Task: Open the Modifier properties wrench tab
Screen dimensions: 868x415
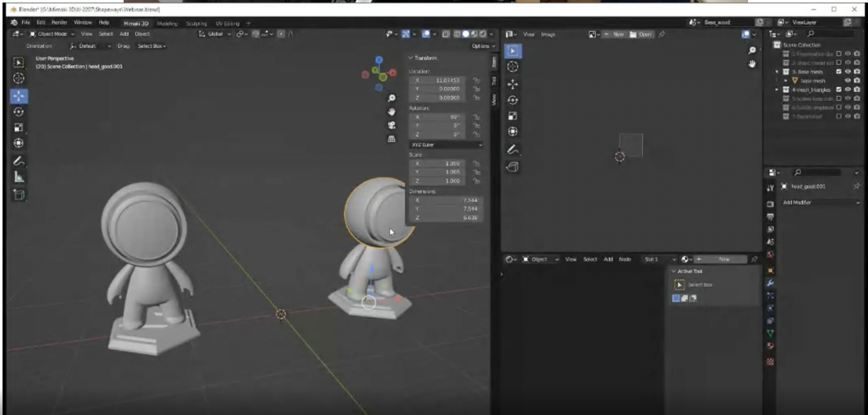Action: point(770,283)
